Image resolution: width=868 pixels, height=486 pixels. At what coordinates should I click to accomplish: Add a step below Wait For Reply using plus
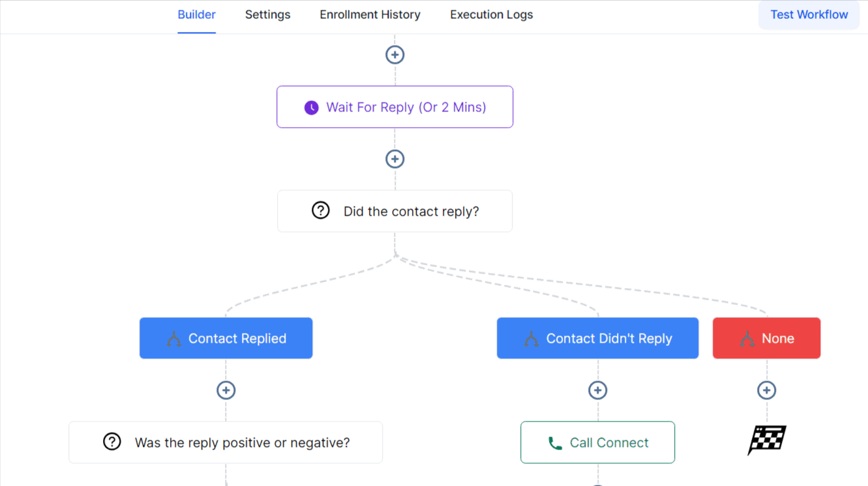click(395, 158)
